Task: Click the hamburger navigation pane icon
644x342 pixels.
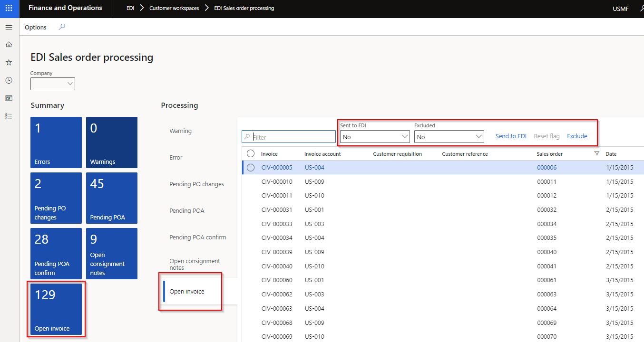Action: tap(9, 27)
